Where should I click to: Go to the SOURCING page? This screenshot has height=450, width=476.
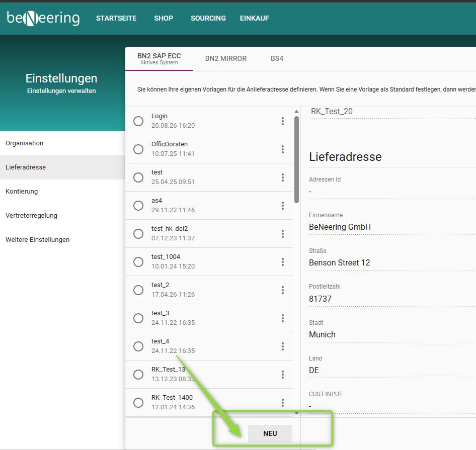pyautogui.click(x=208, y=18)
